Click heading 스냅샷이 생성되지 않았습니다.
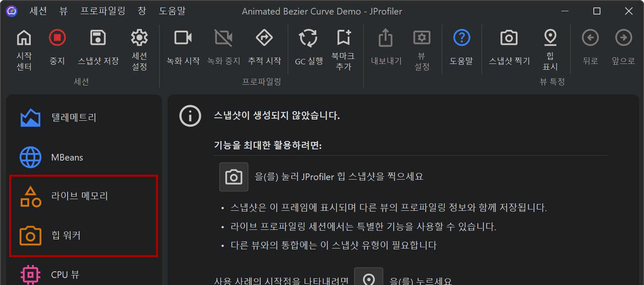 click(x=277, y=116)
